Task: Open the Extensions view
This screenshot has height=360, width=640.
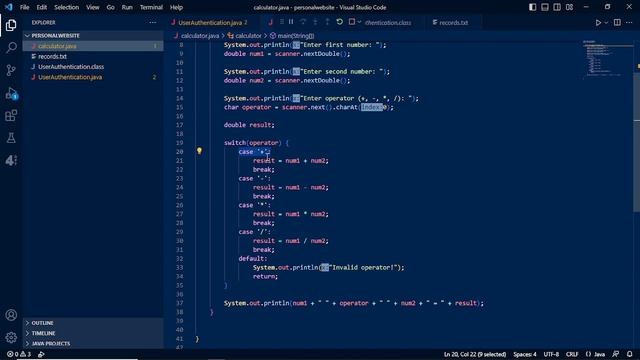Action: click(11, 116)
